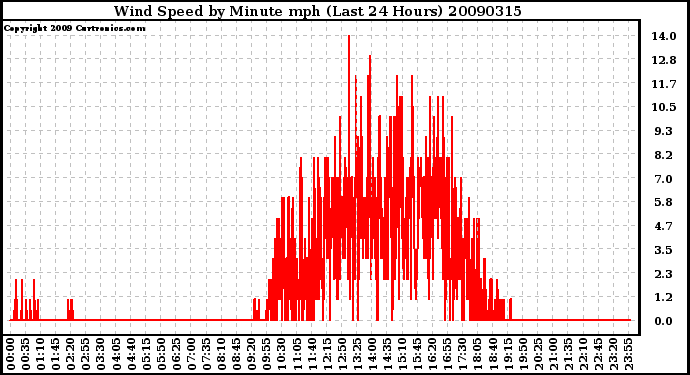The image size is (690, 375).
Task: Click the 9.3 y-axis label
Action: pyautogui.click(x=664, y=131)
